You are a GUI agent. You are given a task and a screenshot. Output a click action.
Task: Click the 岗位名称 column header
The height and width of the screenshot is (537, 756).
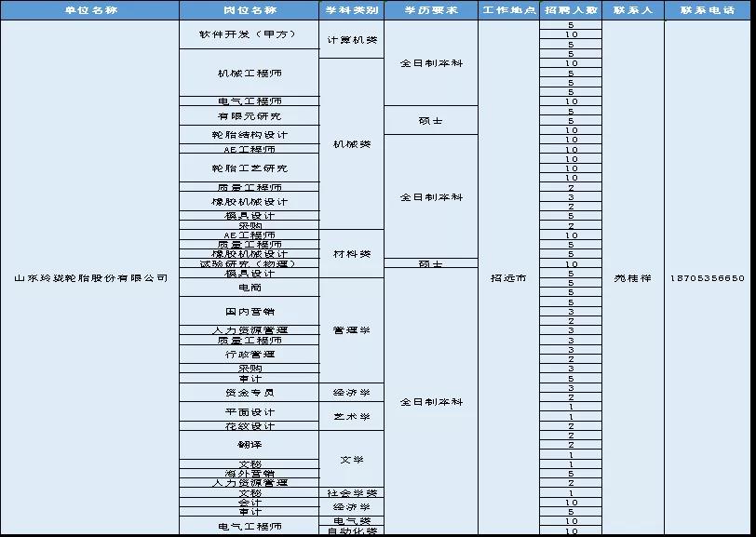point(250,10)
